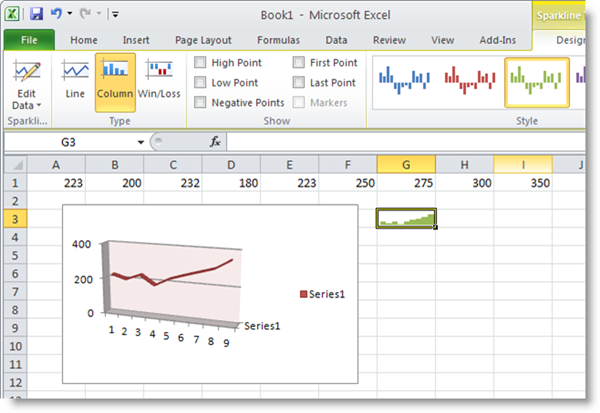
Task: Open the File tab
Action: click(x=29, y=40)
